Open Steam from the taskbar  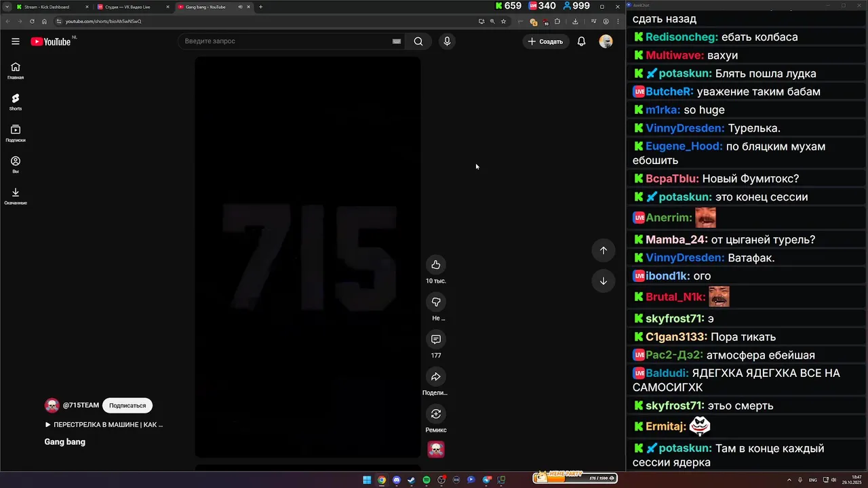tap(412, 480)
